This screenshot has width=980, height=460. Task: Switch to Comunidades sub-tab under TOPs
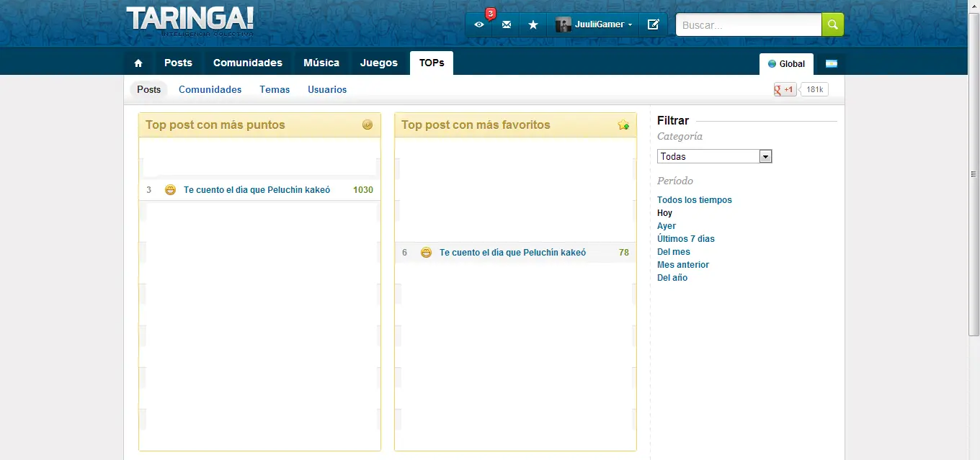(210, 90)
